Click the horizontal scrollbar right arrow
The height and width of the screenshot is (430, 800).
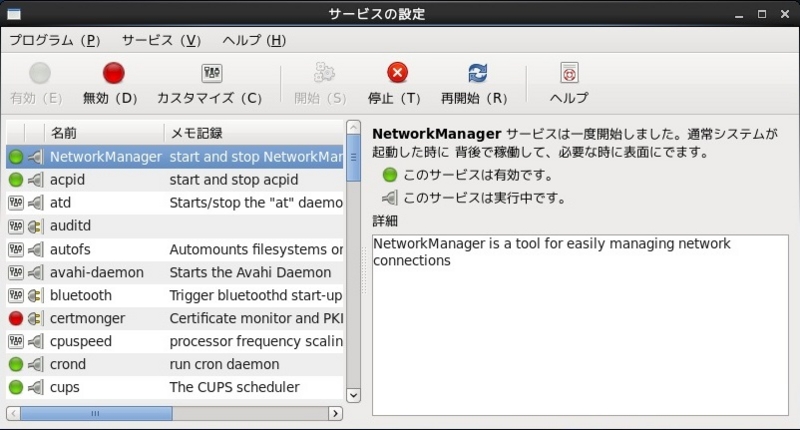[x=335, y=413]
